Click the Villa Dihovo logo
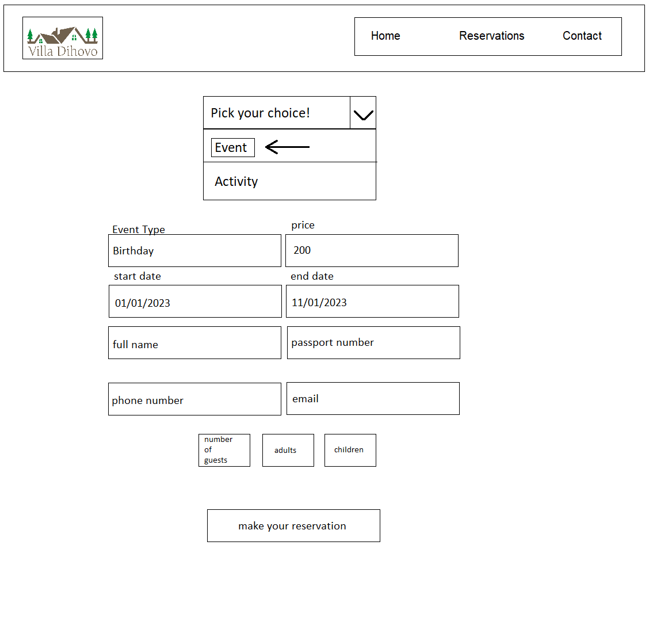 click(x=63, y=38)
